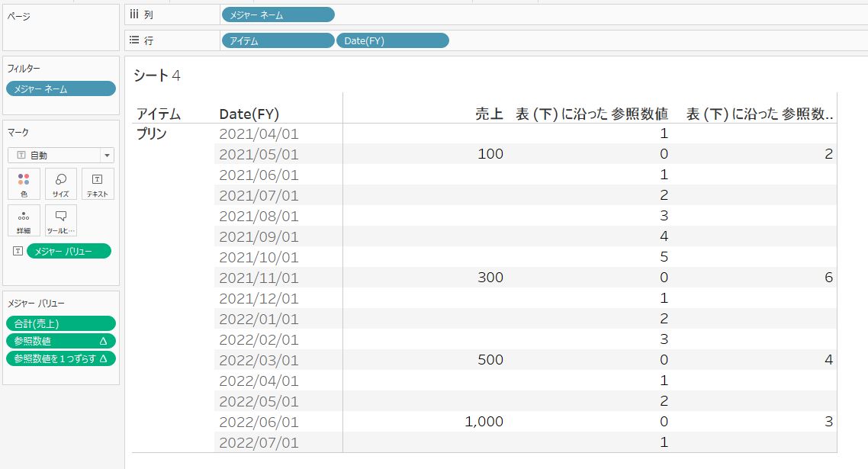Viewport: 868px width, 469px height.
Task: Click the 1,000 sales value cell
Action: [x=484, y=422]
